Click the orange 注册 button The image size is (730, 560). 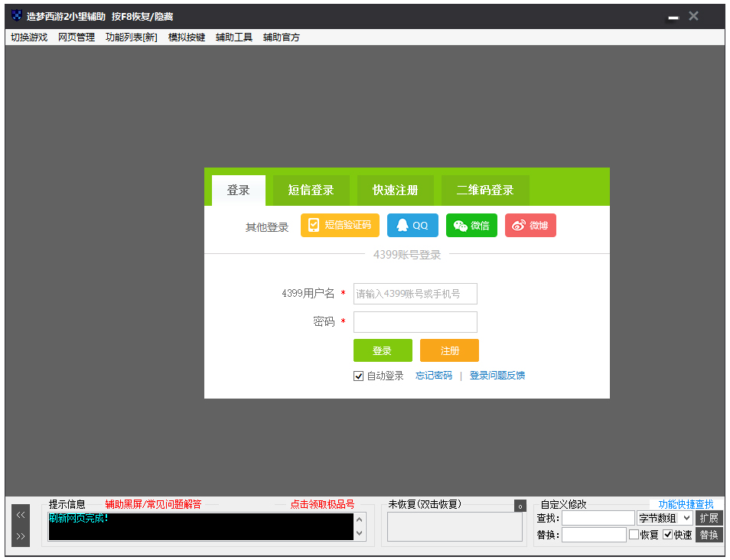click(449, 350)
